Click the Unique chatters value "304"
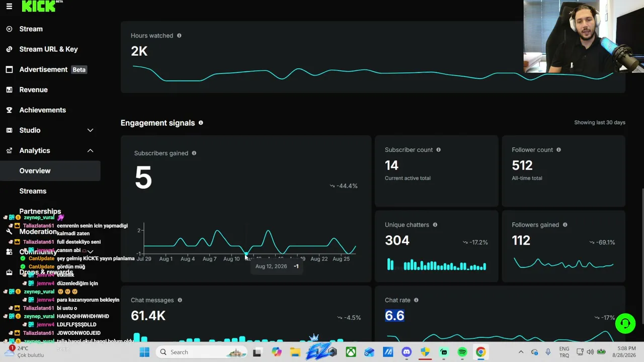 coord(397,240)
